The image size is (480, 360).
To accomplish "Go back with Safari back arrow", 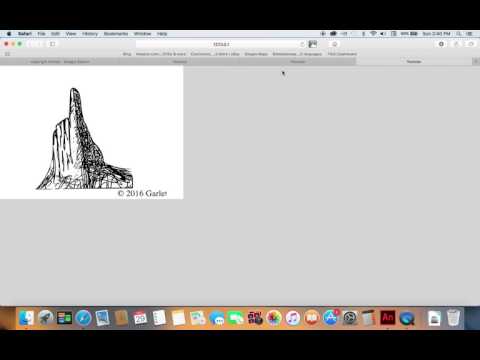I will (31, 44).
